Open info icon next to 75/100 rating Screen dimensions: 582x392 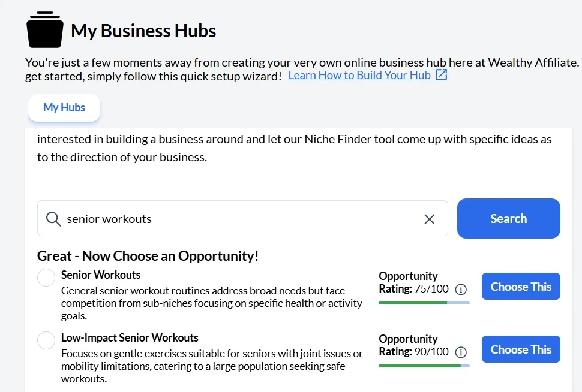461,290
